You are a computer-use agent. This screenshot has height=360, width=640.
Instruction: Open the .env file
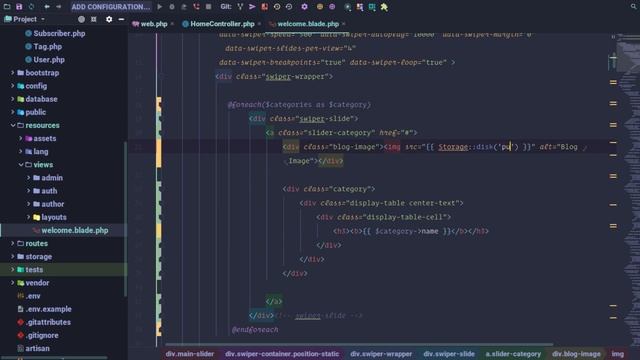pyautogui.click(x=33, y=296)
